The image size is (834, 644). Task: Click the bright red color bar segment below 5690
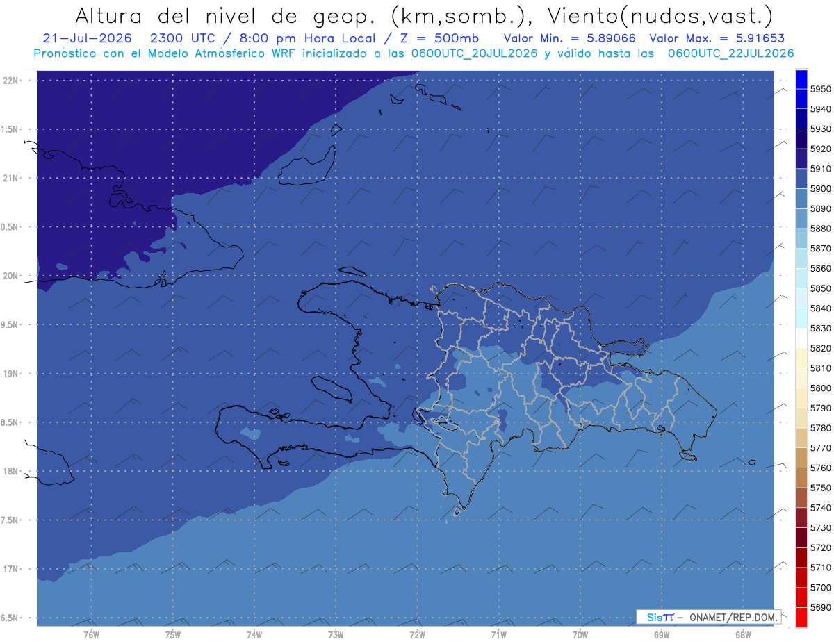coord(801,616)
